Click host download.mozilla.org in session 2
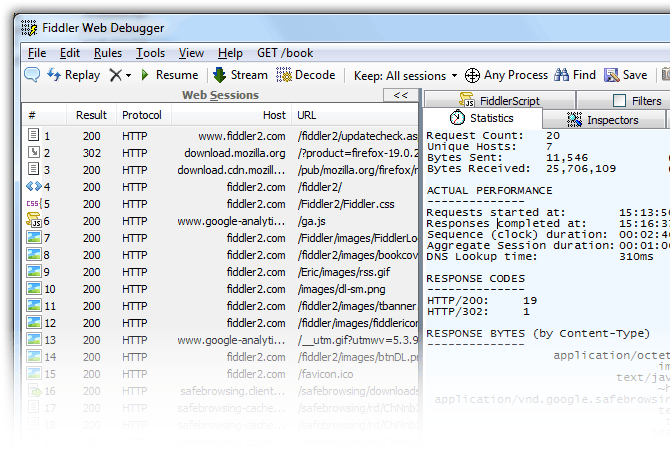This screenshot has height=470, width=670. (235, 153)
